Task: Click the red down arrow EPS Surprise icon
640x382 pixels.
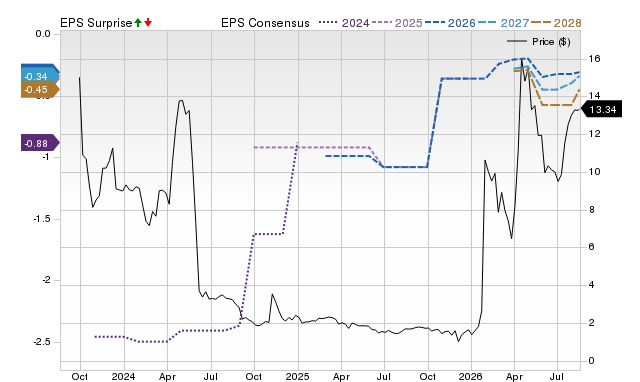Action: [x=148, y=23]
